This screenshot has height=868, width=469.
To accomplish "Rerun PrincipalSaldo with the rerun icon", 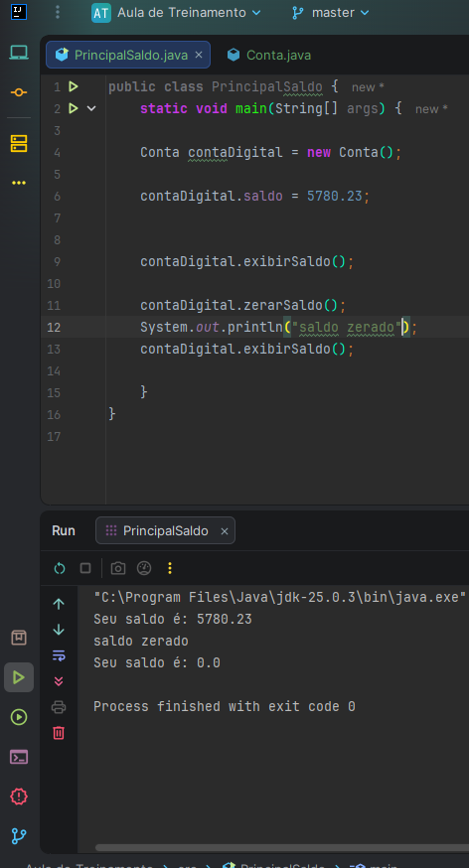I will tap(60, 568).
